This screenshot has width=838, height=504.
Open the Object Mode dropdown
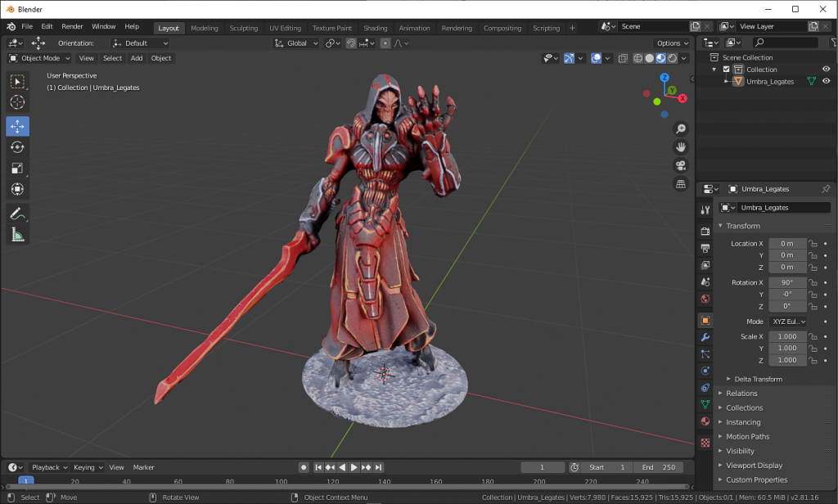point(38,58)
